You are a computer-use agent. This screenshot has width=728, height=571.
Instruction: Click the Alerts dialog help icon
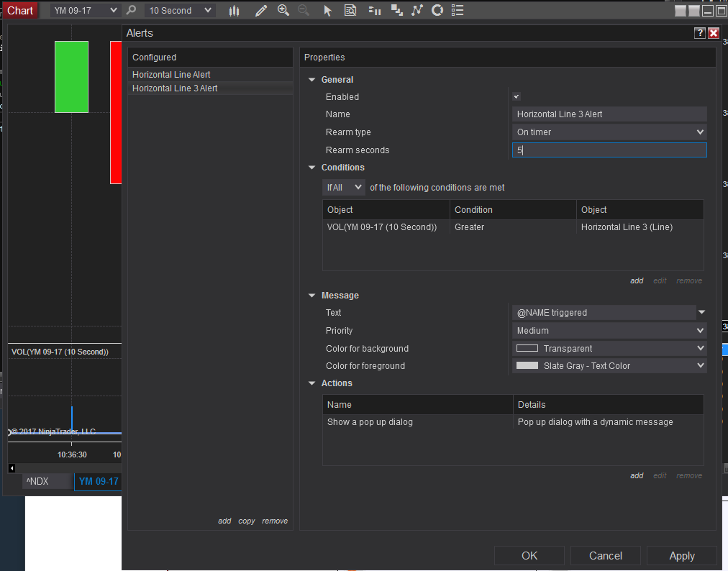[699, 33]
